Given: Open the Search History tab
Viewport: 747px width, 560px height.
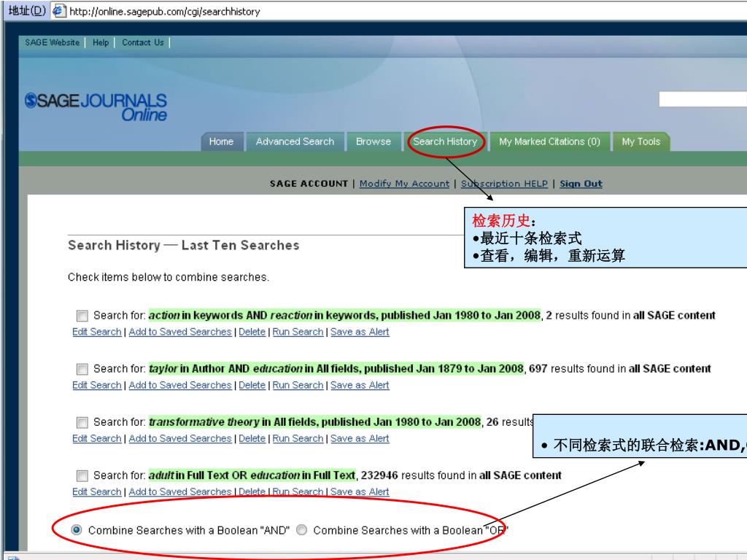Looking at the screenshot, I should pos(444,141).
